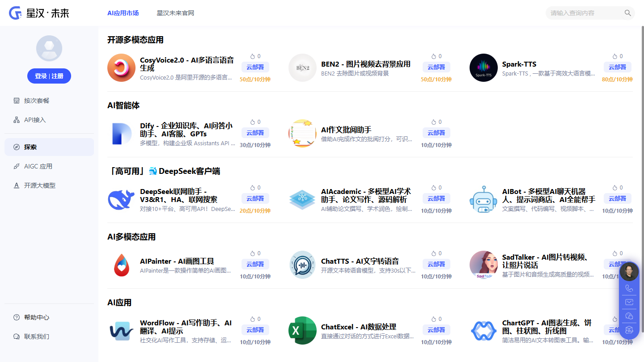This screenshot has height=362, width=644.
Task: Select the AIBot robot icon
Action: (483, 199)
